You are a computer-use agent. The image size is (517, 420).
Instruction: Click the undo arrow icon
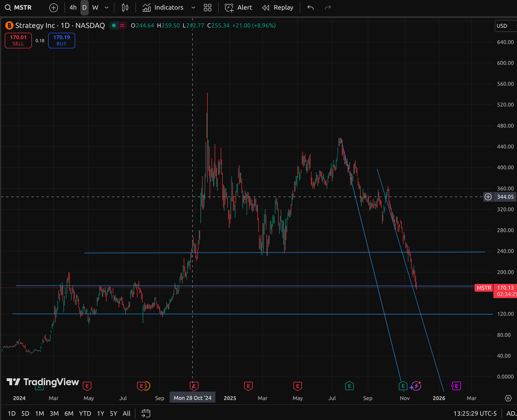(x=310, y=7)
